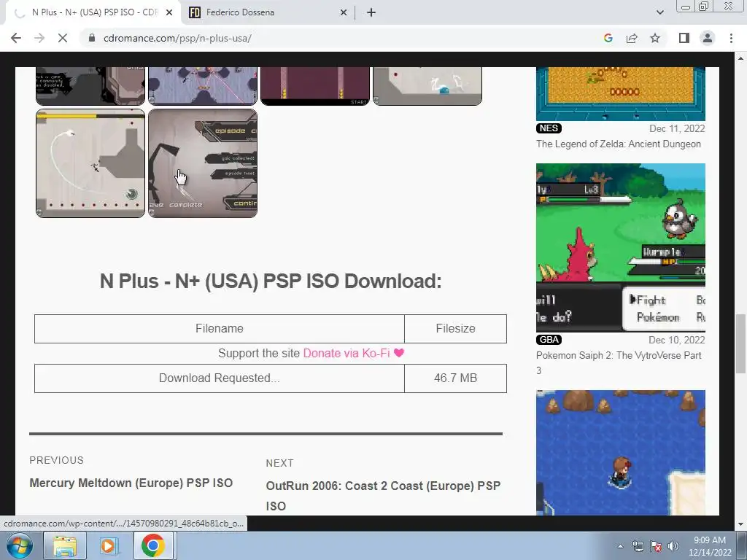This screenshot has width=747, height=560.
Task: Open the maroon level screenshot thumbnail
Action: (315, 86)
